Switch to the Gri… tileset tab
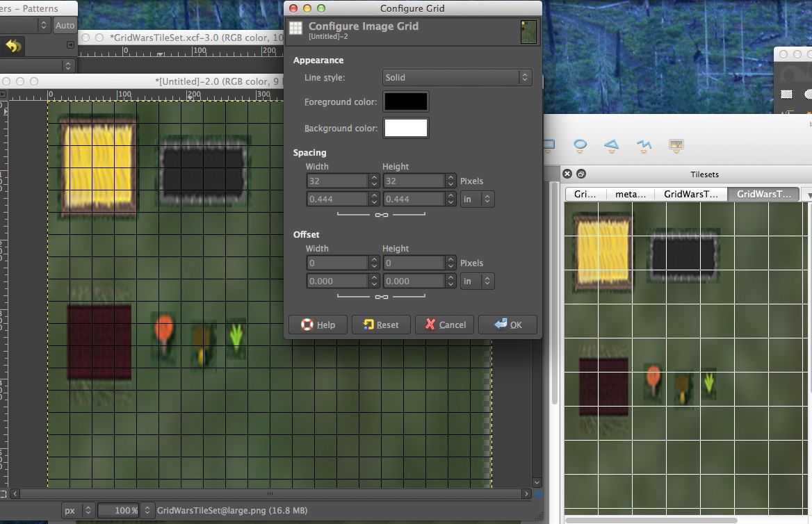The height and width of the screenshot is (524, 812). click(585, 194)
